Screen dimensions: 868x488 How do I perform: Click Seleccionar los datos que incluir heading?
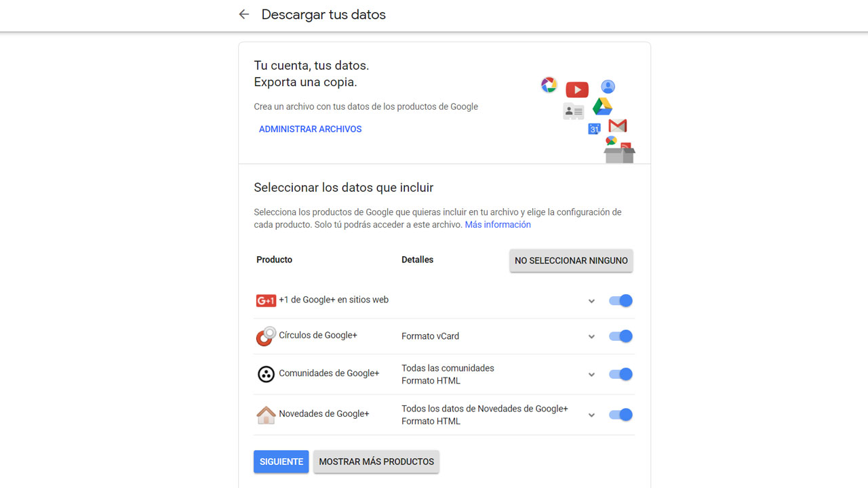[x=344, y=188]
